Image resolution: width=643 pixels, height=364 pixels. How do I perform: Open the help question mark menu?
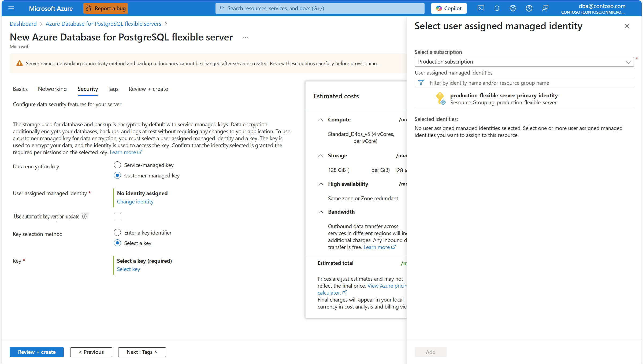click(529, 8)
